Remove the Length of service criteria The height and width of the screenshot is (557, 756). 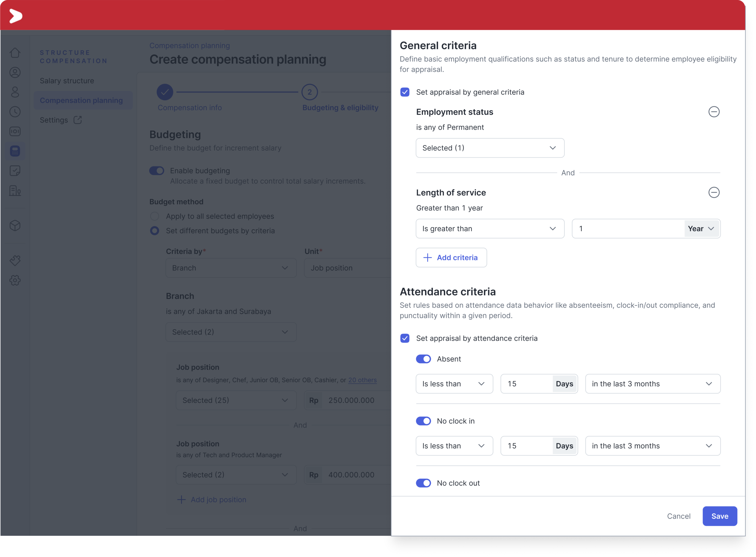click(713, 192)
